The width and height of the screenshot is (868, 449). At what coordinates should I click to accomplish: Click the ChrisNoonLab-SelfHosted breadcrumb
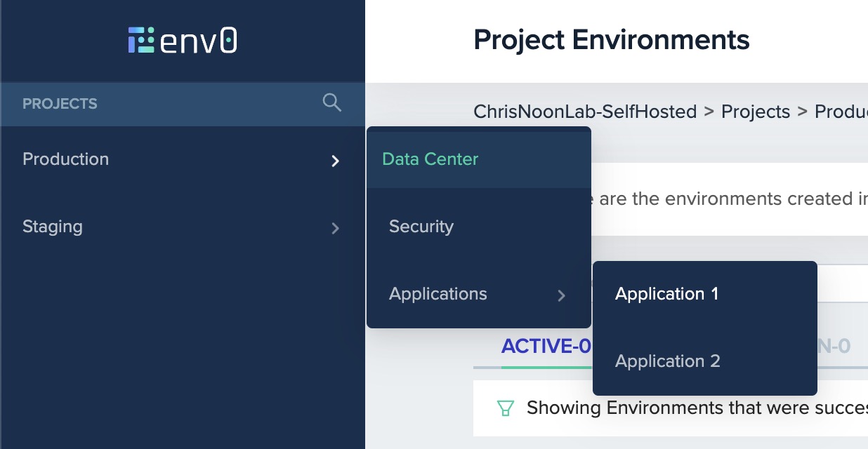585,112
